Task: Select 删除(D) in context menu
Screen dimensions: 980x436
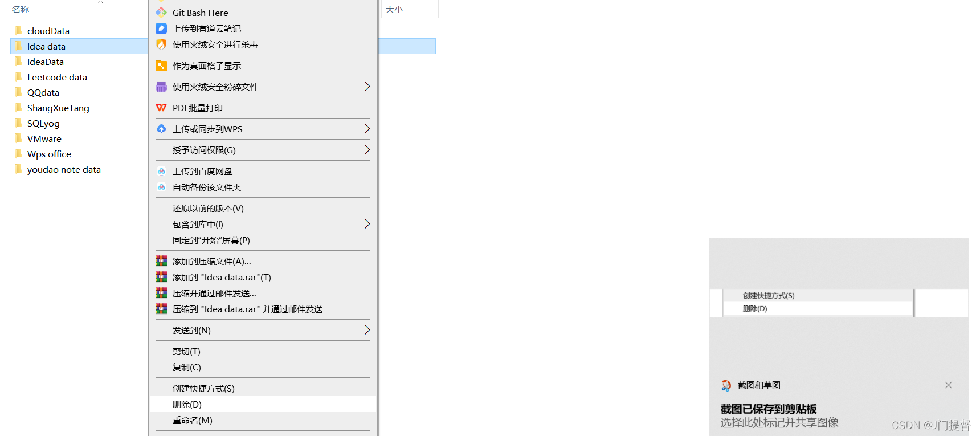Action: [263, 404]
